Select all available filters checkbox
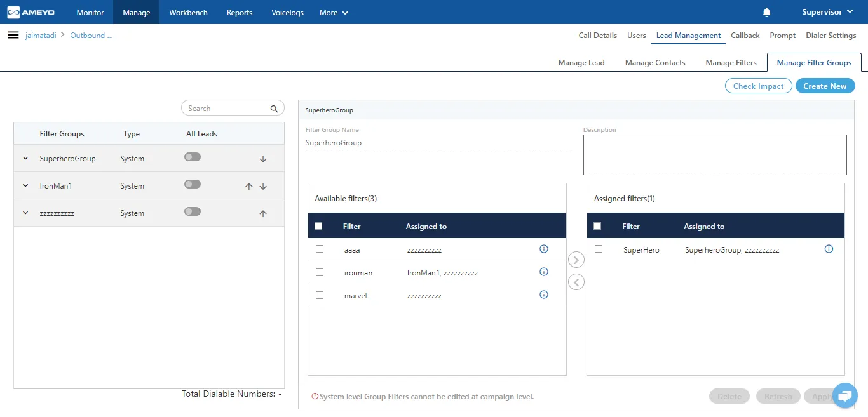This screenshot has width=868, height=417. [x=318, y=226]
